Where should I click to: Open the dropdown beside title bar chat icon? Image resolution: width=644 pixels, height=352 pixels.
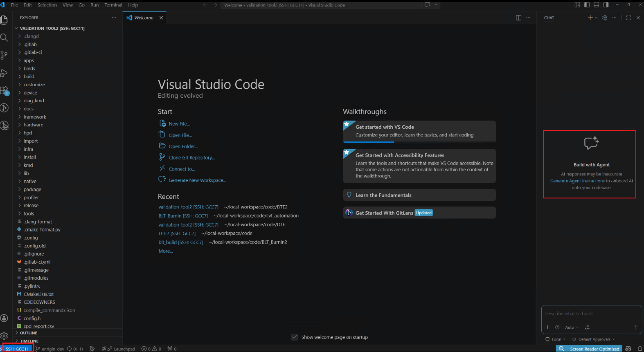pyautogui.click(x=436, y=5)
